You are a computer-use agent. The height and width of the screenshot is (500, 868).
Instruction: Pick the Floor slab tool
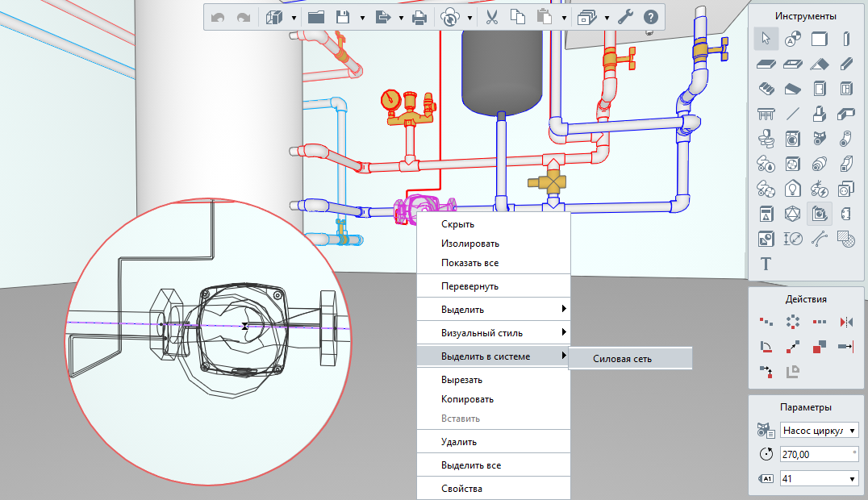click(766, 64)
